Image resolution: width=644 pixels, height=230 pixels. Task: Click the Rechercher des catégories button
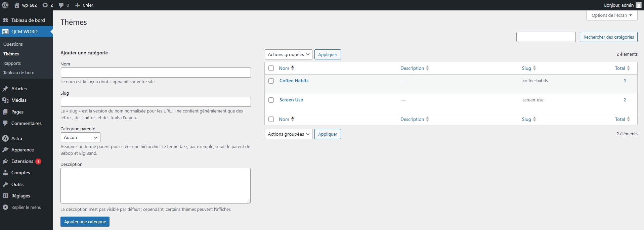tap(608, 37)
